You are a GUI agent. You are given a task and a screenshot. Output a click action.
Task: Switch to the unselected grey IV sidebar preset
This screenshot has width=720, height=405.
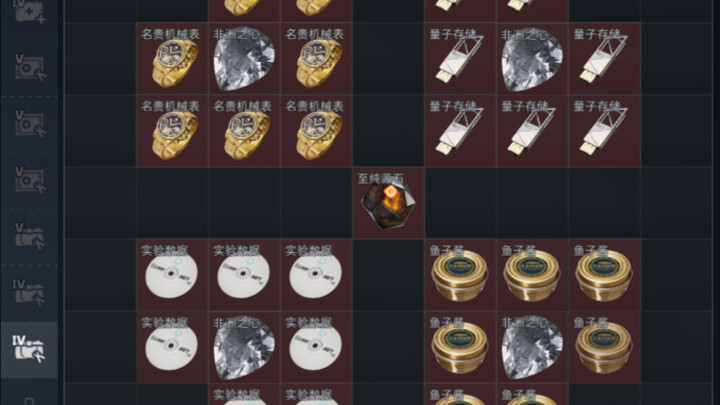point(29,292)
